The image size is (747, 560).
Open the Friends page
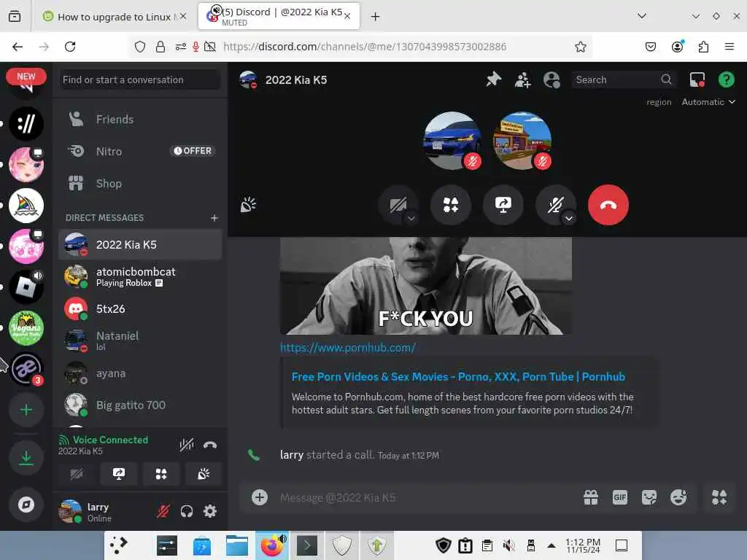tap(140, 119)
